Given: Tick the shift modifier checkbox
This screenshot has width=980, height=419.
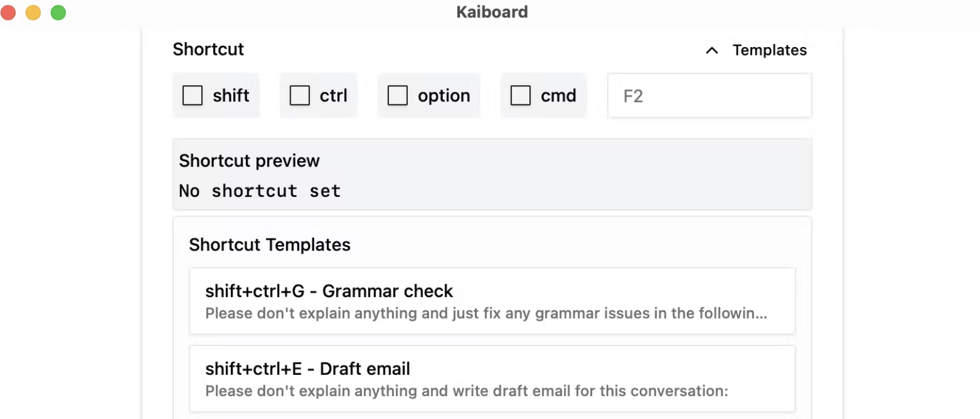Looking at the screenshot, I should (x=193, y=95).
